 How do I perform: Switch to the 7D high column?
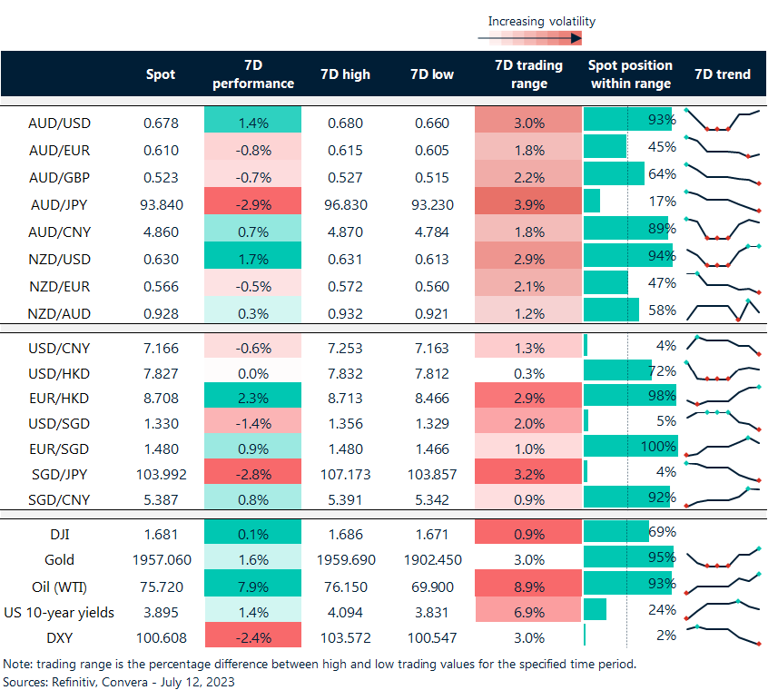pos(345,74)
